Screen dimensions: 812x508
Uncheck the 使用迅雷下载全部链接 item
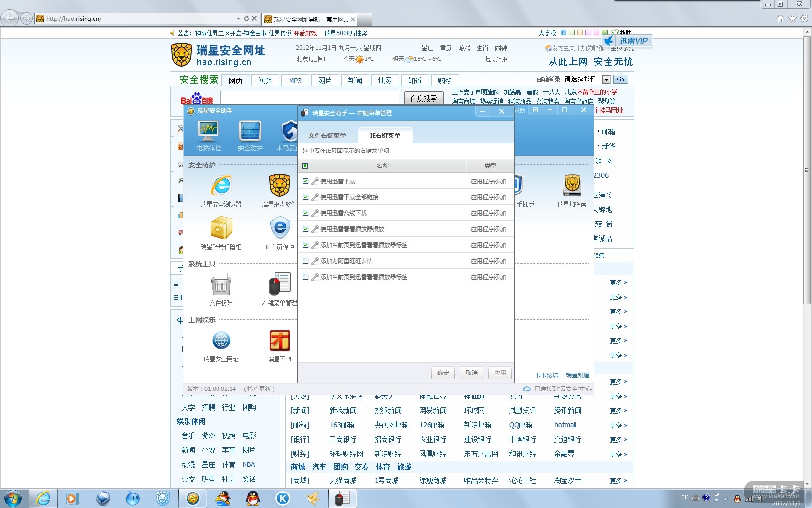[x=305, y=197]
